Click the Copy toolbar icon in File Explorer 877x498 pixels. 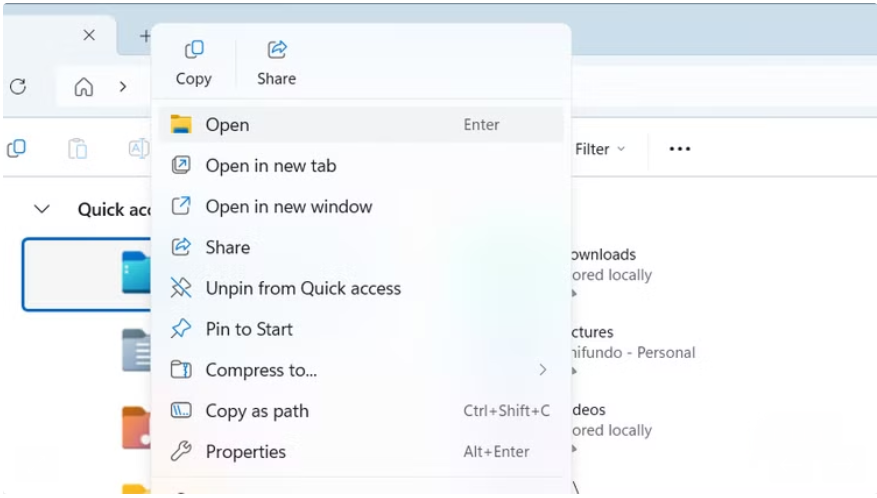point(17,149)
